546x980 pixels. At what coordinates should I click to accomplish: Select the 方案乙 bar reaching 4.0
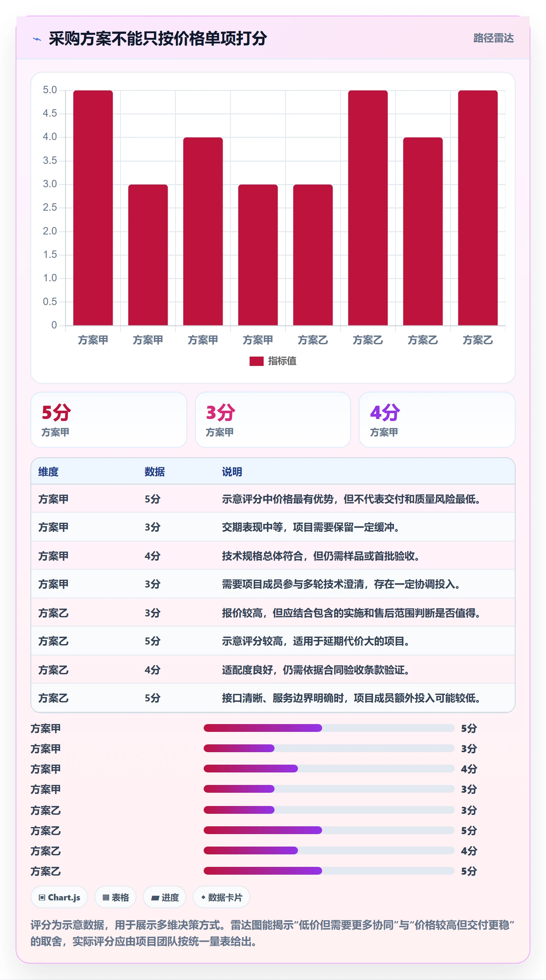click(423, 231)
